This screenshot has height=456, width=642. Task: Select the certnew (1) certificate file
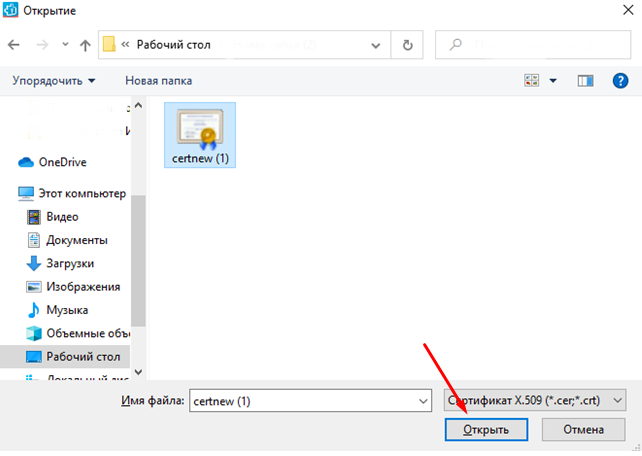(200, 134)
